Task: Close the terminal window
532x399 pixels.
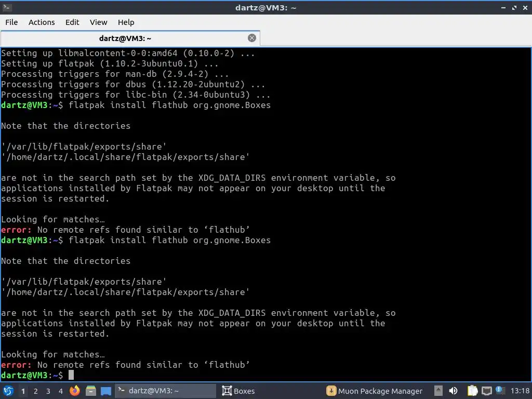Action: 525,7
